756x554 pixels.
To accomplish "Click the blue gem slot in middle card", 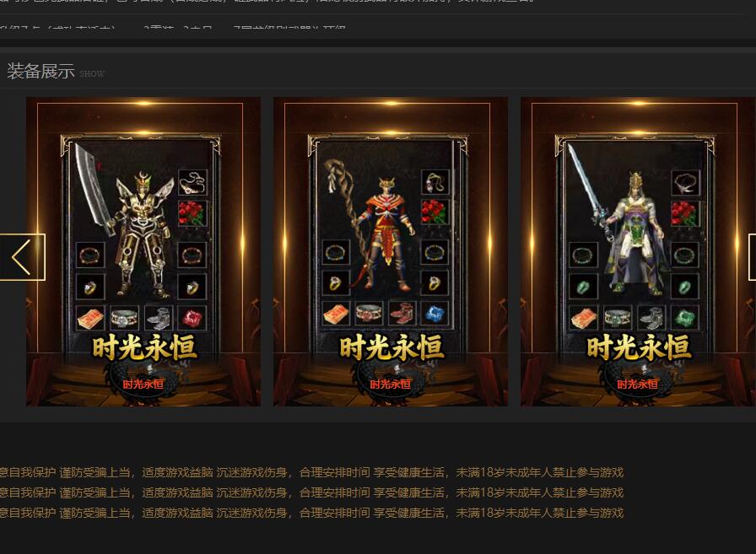I will point(435,315).
